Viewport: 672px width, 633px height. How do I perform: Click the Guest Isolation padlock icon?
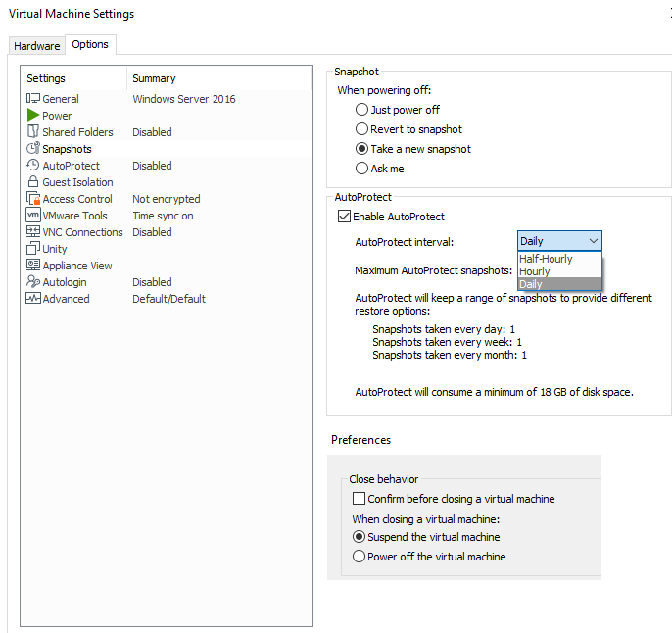click(33, 181)
